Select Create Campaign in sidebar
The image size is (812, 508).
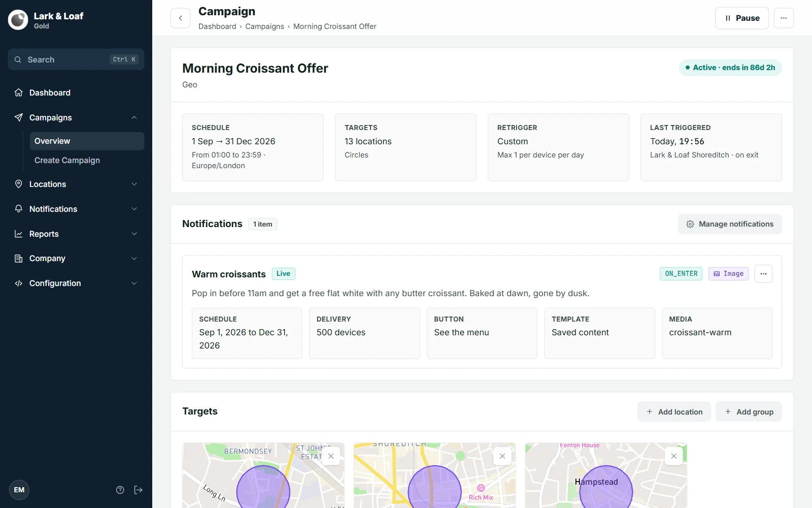coord(87,161)
